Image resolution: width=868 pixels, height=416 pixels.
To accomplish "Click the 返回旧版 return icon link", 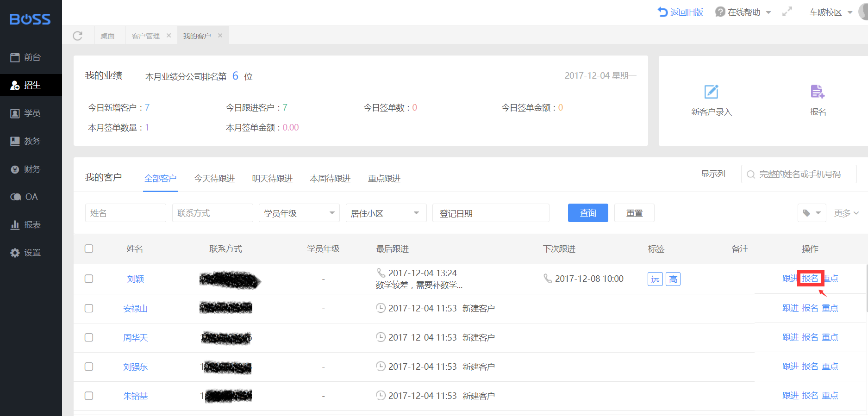I will click(680, 12).
